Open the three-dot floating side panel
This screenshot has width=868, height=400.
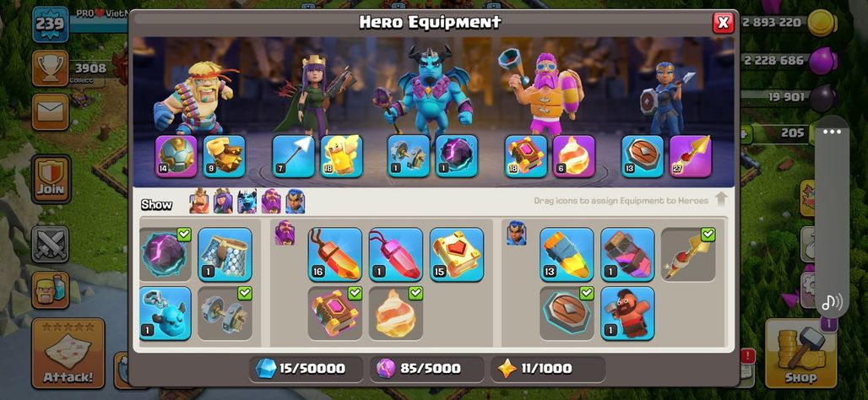pos(832,132)
